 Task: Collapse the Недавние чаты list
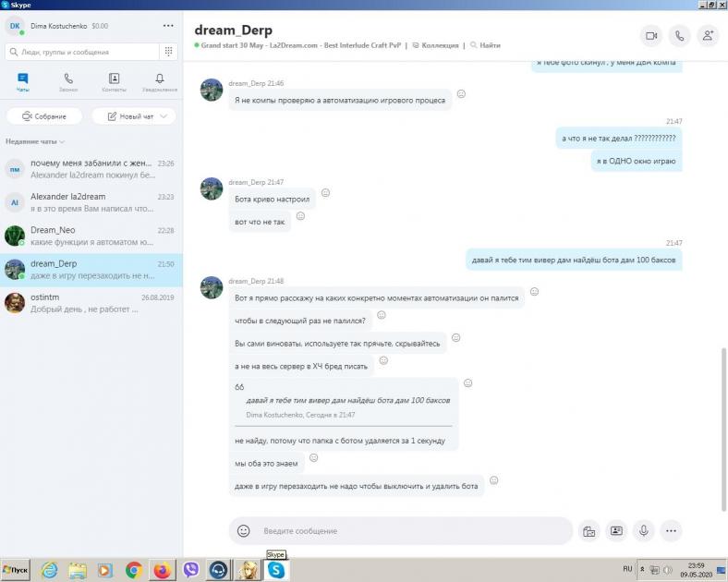(62, 141)
